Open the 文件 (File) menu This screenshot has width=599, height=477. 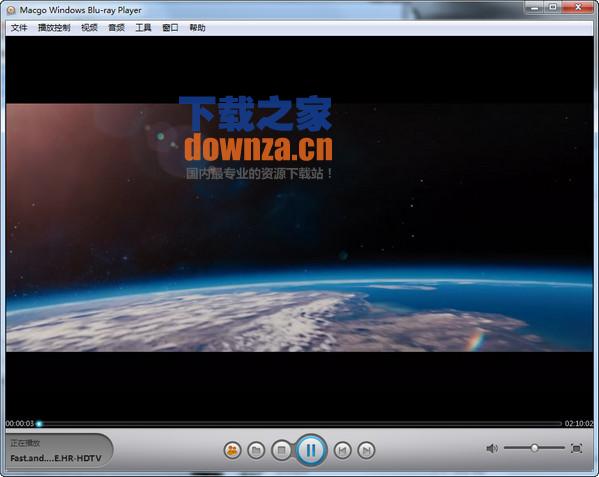click(19, 28)
